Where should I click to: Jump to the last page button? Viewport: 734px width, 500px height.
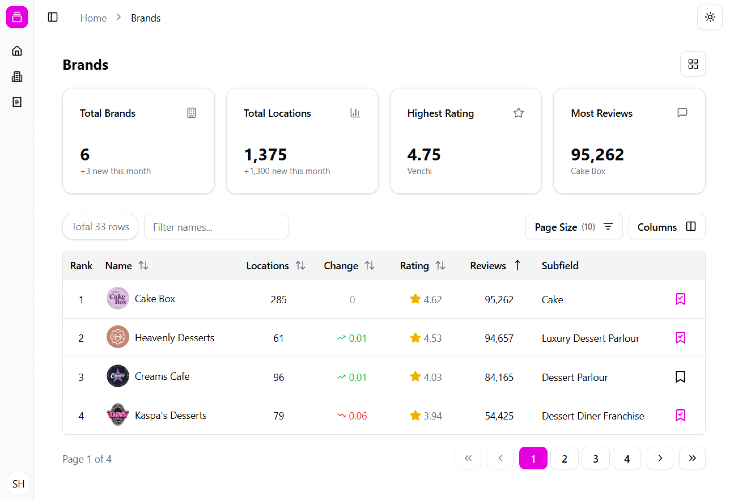pyautogui.click(x=692, y=458)
